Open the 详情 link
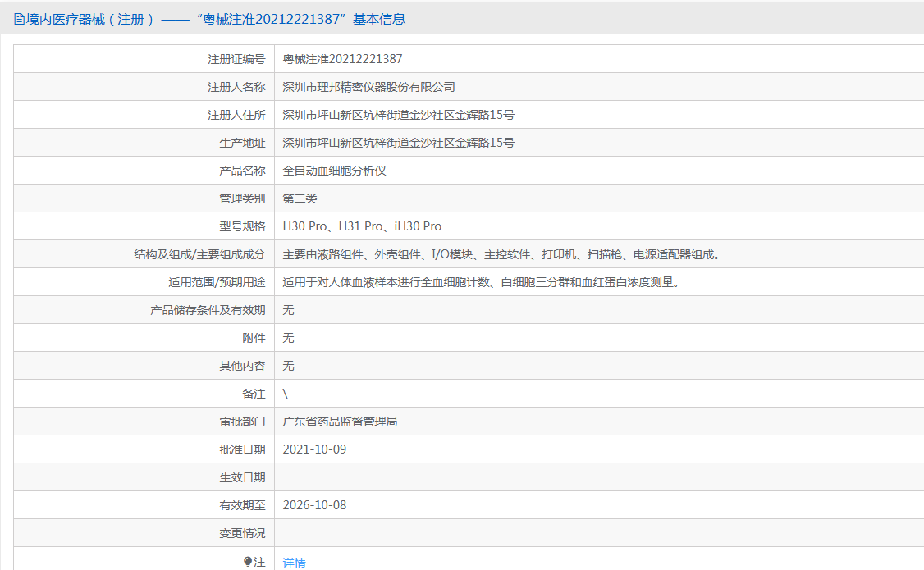Screen dimensions: 924x570 pyautogui.click(x=294, y=563)
